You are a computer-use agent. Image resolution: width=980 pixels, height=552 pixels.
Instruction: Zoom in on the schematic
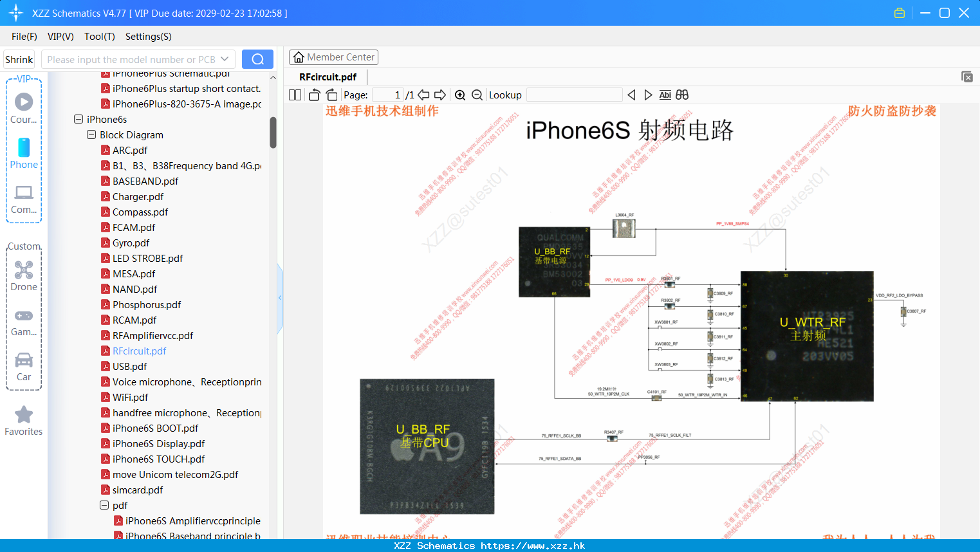coord(460,95)
